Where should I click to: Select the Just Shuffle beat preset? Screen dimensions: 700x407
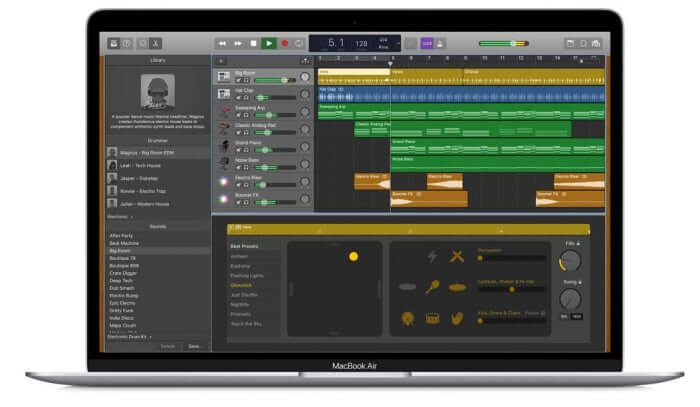[244, 295]
